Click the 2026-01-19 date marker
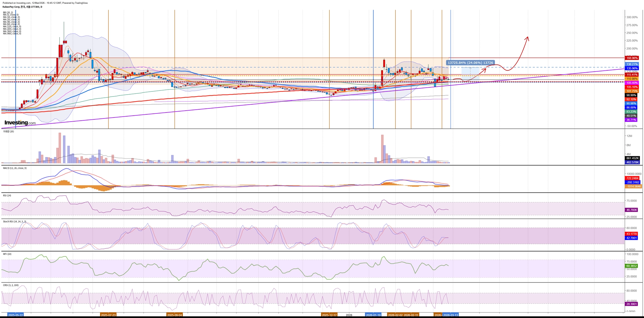Image resolution: width=644 pixels, height=318 pixels. coord(373,315)
